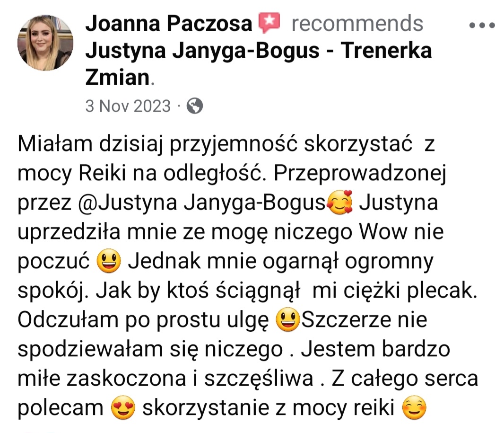The width and height of the screenshot is (504, 433).
Task: Click the grinning emoji after "poczuć"
Action: click(x=109, y=261)
